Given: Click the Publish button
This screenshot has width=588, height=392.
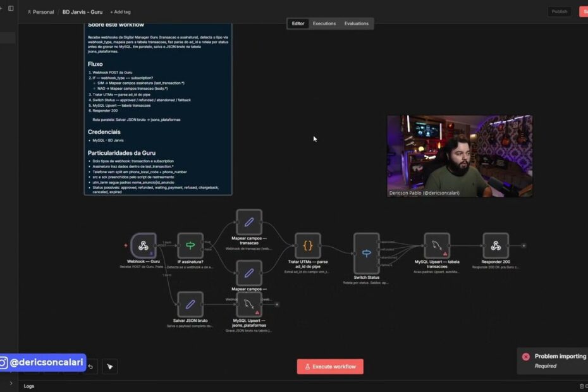Looking at the screenshot, I should click(x=559, y=11).
